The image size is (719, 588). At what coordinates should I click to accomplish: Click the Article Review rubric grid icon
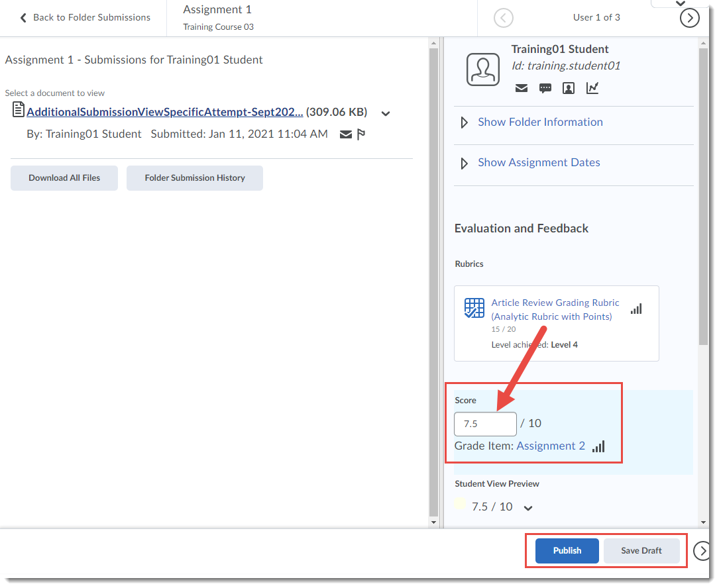(x=474, y=308)
